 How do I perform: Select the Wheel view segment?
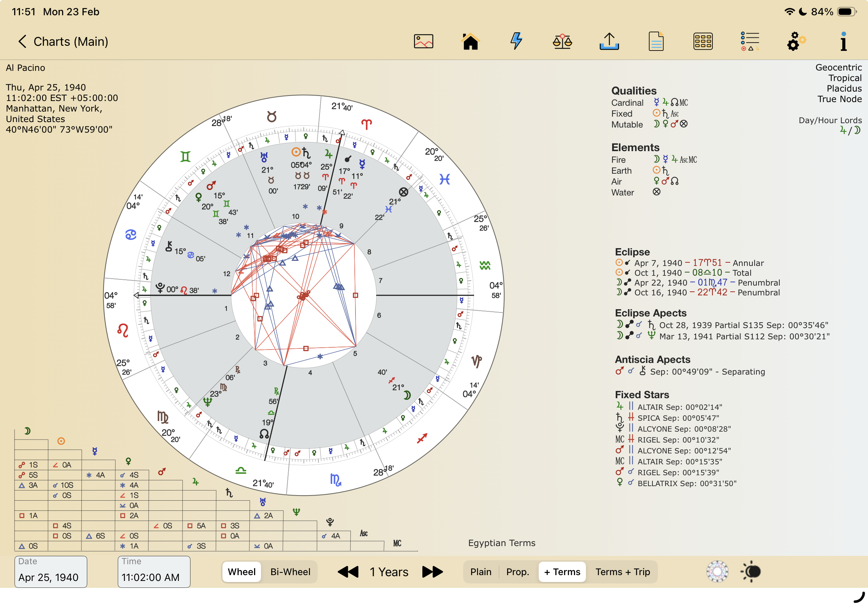point(242,571)
